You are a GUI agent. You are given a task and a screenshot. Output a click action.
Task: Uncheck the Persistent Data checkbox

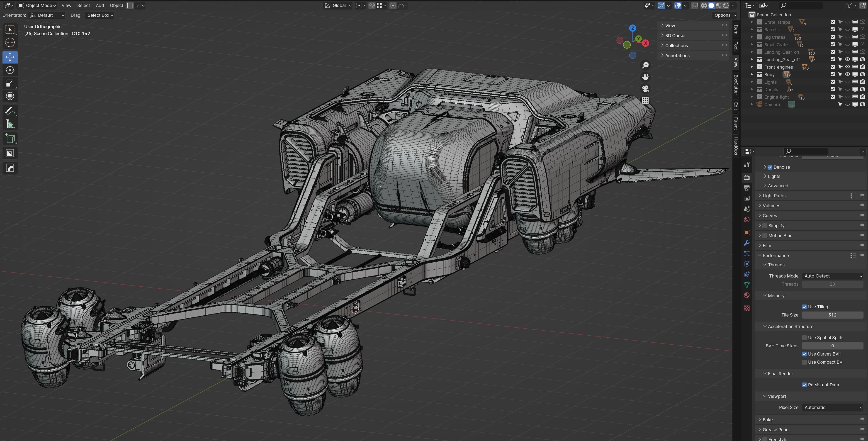[804, 385]
